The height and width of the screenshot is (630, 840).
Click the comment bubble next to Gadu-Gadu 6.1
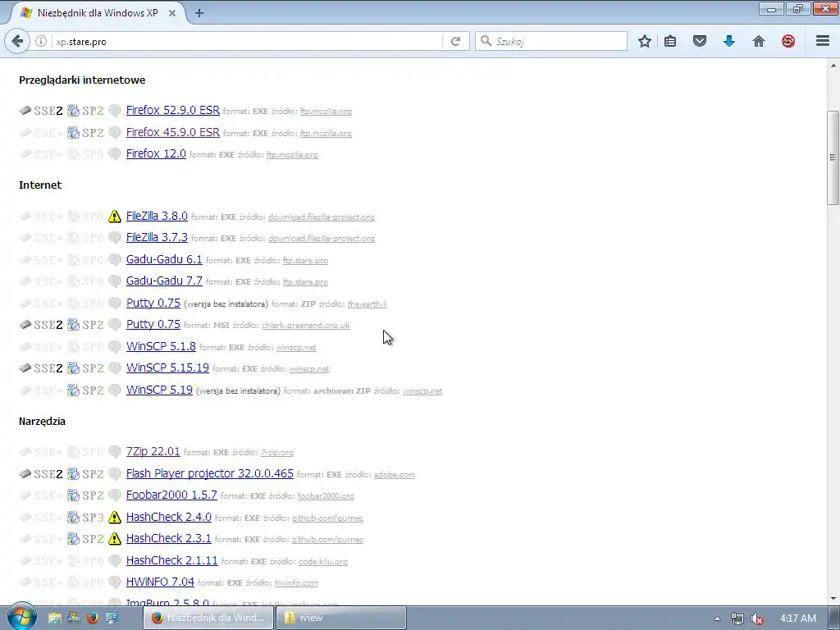pyautogui.click(x=114, y=260)
